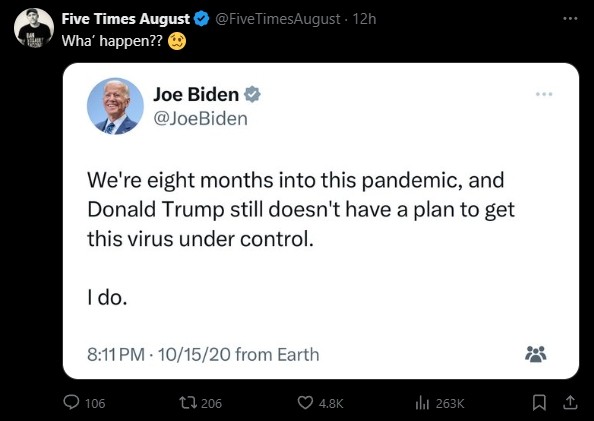Open Joe Biden's profile avatar
This screenshot has height=421, width=594.
[x=115, y=106]
